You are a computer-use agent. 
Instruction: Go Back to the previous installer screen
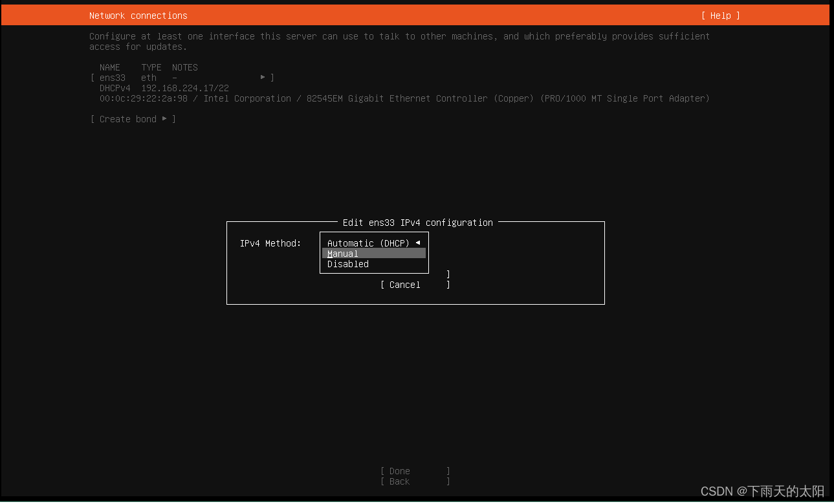pyautogui.click(x=399, y=481)
